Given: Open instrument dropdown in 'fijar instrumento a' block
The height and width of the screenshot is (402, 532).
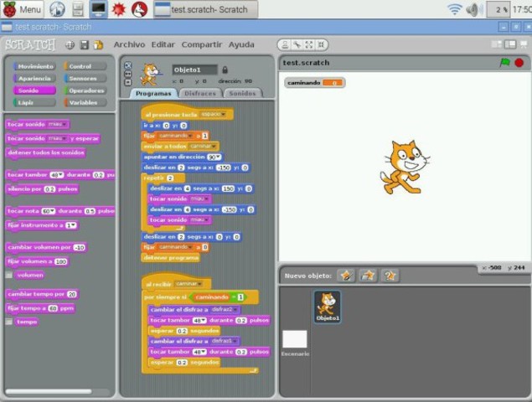Looking at the screenshot, I should pyautogui.click(x=71, y=225).
